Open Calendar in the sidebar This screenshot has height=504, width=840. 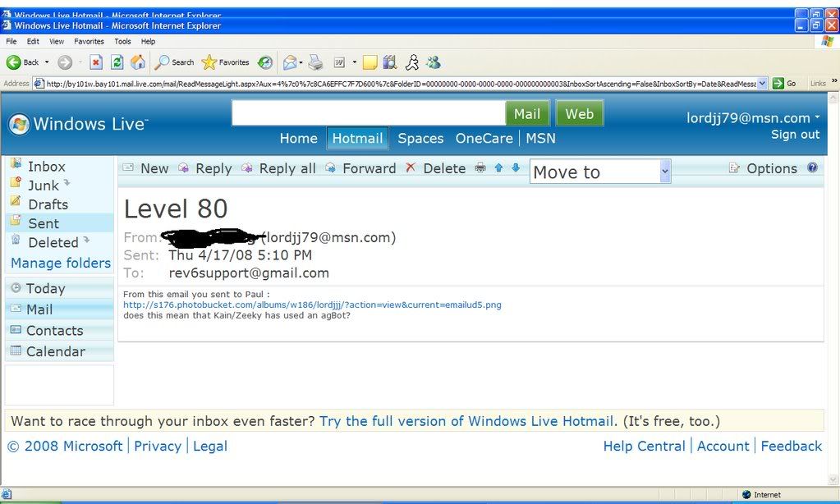coord(55,351)
